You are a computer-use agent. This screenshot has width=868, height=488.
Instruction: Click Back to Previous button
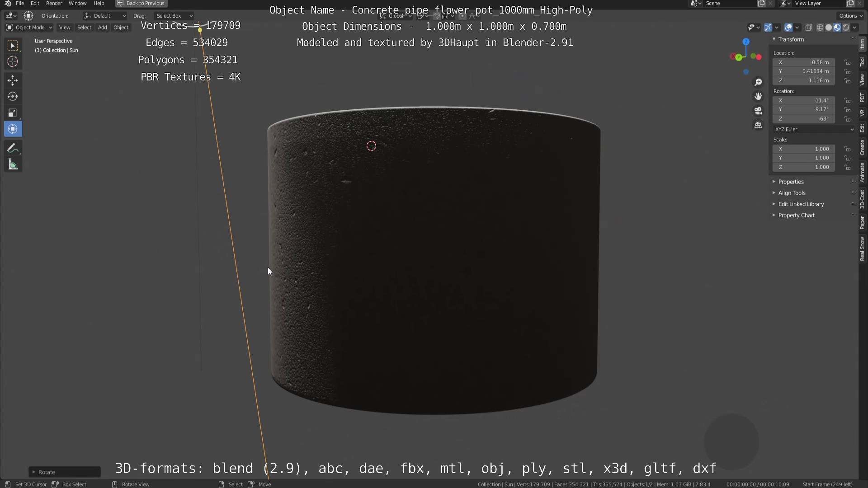[x=141, y=3]
